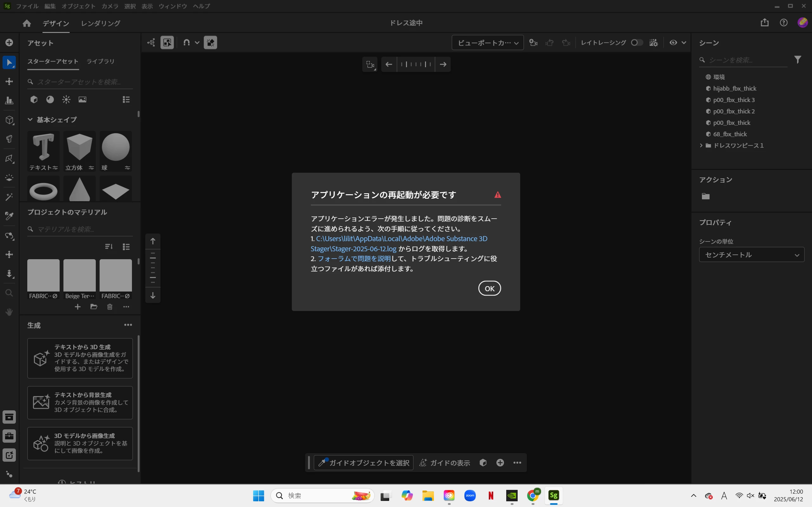Image resolution: width=812 pixels, height=507 pixels.
Task: Open Substance Stager from the Windows taskbar
Action: pos(553,496)
